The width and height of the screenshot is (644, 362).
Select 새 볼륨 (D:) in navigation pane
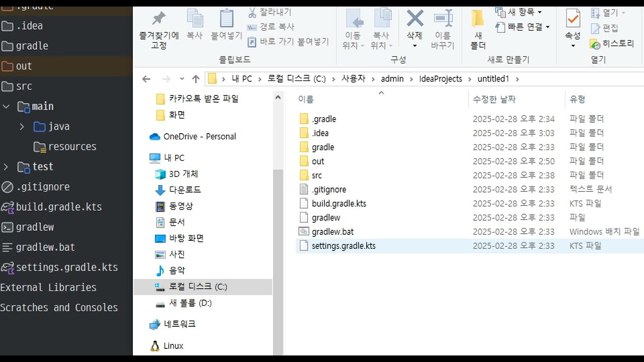click(x=190, y=303)
